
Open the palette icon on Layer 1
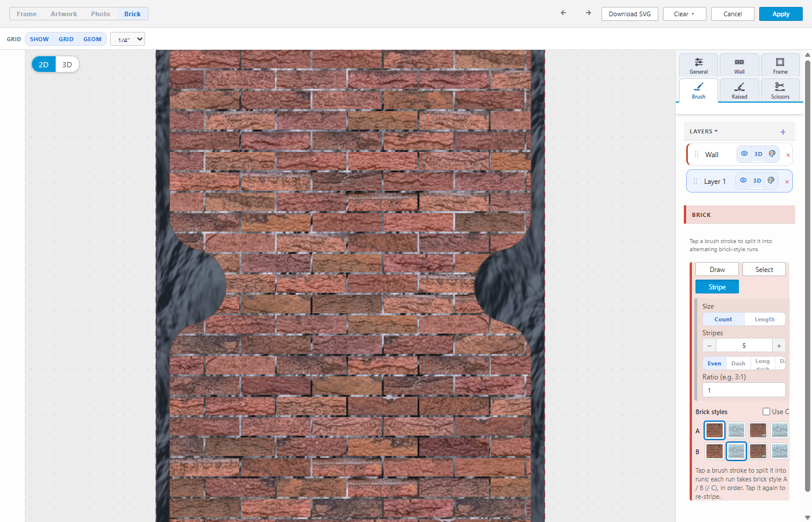771,180
